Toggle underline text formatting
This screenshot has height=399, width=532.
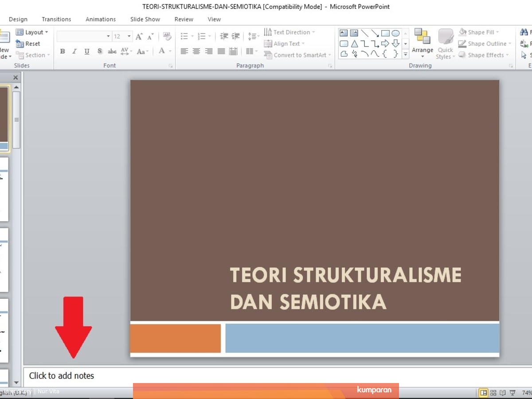coord(87,51)
